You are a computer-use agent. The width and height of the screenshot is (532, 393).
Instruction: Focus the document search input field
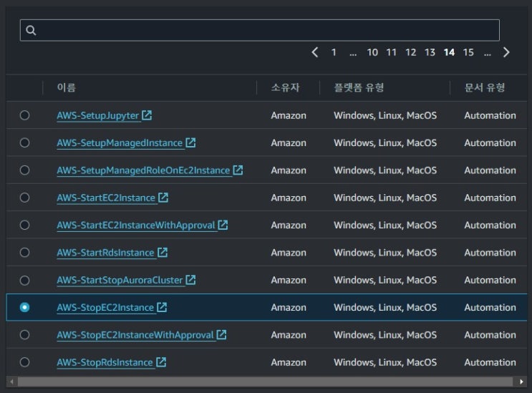265,30
